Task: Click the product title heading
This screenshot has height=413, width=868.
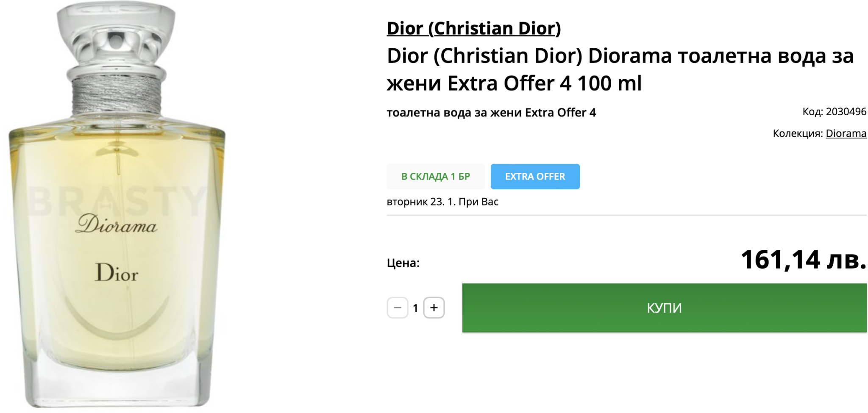Action: 620,69
